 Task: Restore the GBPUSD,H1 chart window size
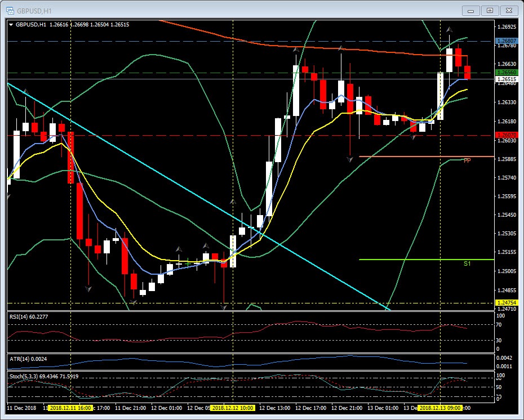[490, 10]
